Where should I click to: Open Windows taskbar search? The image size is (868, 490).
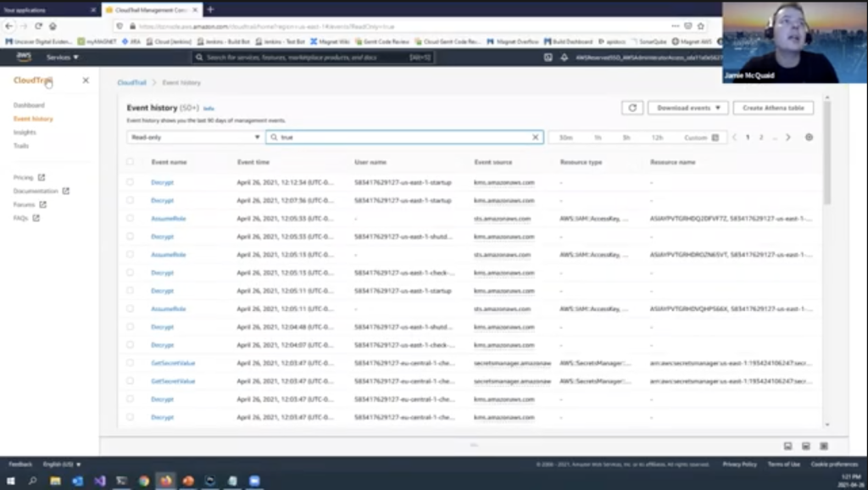(33, 481)
